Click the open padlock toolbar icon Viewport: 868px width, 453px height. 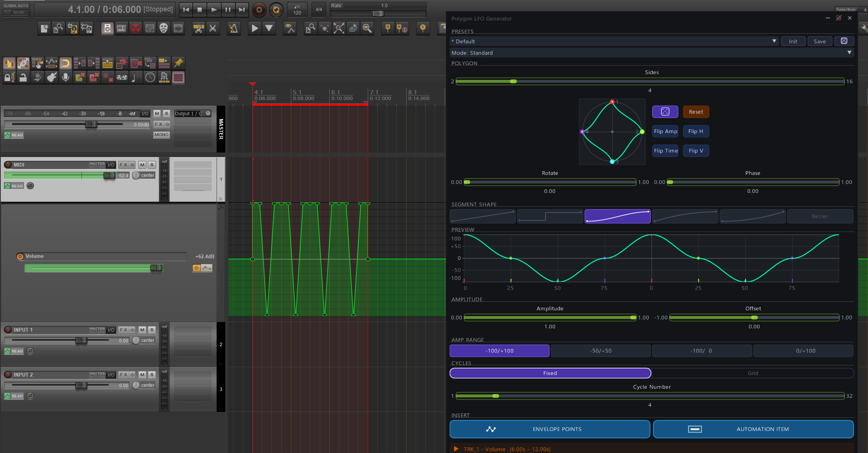pos(23,78)
